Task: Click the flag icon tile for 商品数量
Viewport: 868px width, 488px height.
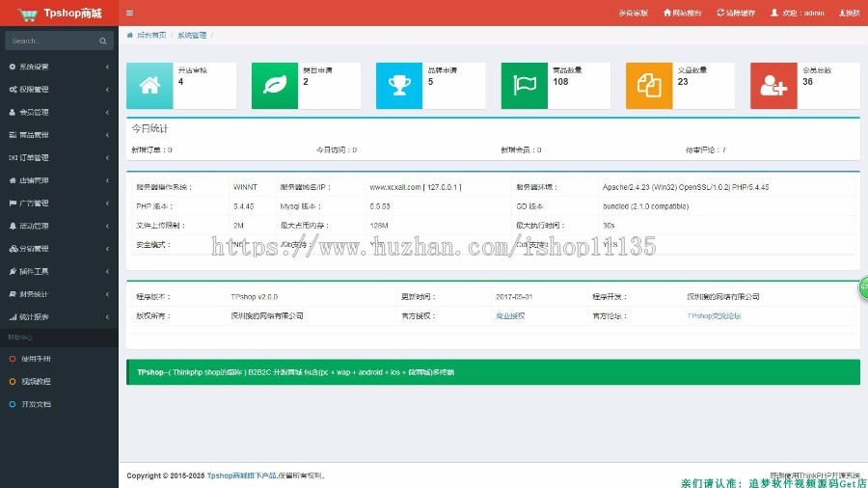Action: [525, 85]
